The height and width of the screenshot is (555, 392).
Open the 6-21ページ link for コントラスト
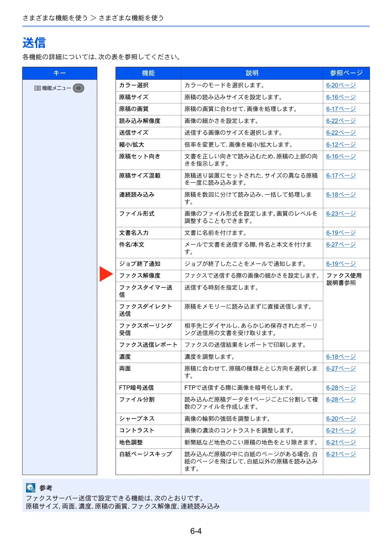341,431
